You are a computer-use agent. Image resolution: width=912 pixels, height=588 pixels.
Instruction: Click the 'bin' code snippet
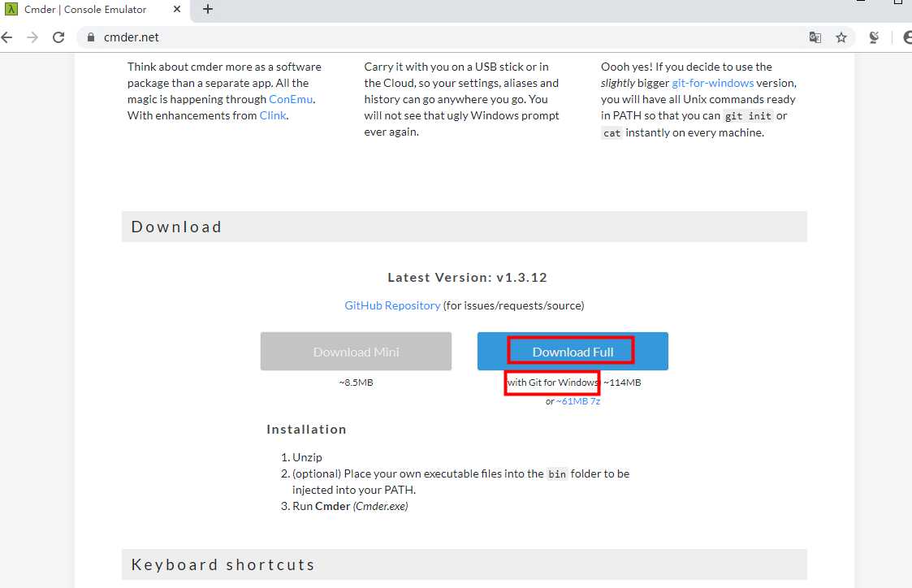[556, 474]
